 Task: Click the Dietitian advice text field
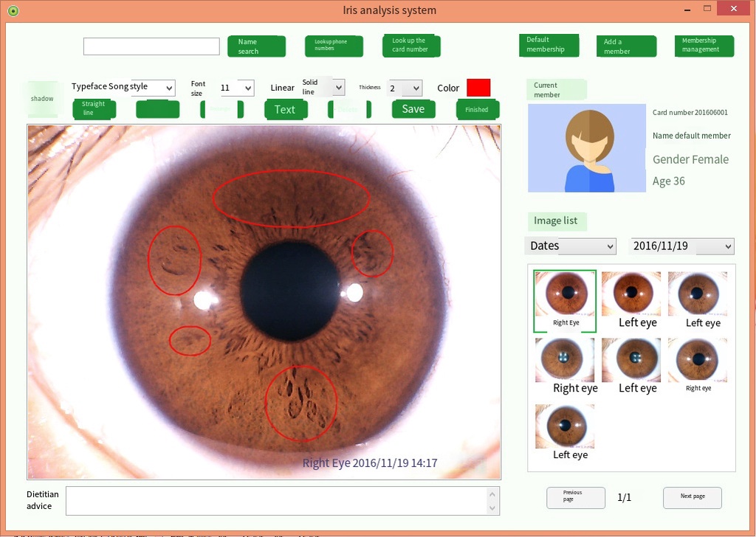pos(281,500)
